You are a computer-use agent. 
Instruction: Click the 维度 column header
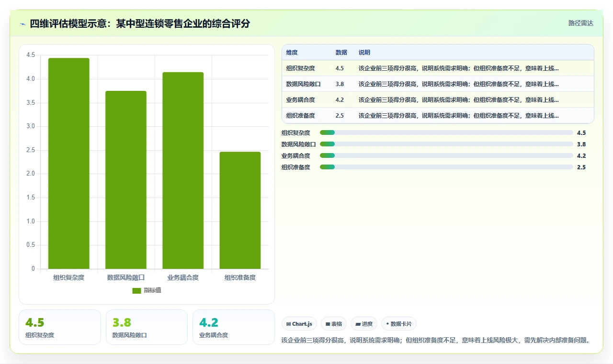click(292, 53)
